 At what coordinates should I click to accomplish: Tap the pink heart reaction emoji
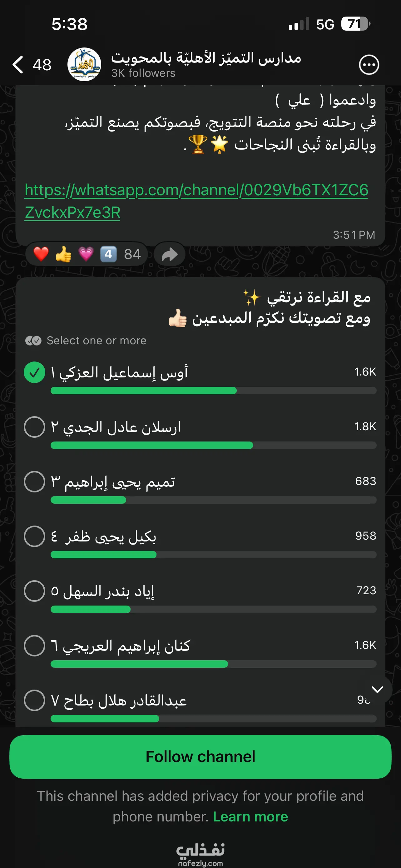[x=86, y=254]
